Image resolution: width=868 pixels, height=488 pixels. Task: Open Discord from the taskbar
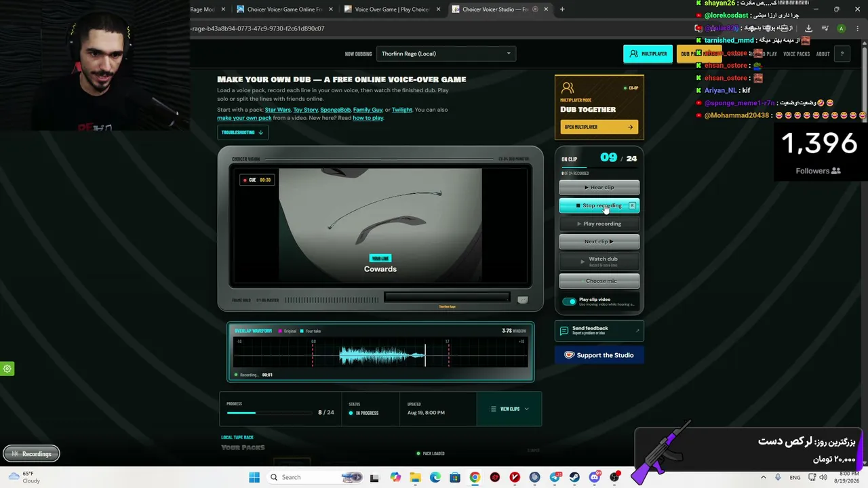point(595,477)
